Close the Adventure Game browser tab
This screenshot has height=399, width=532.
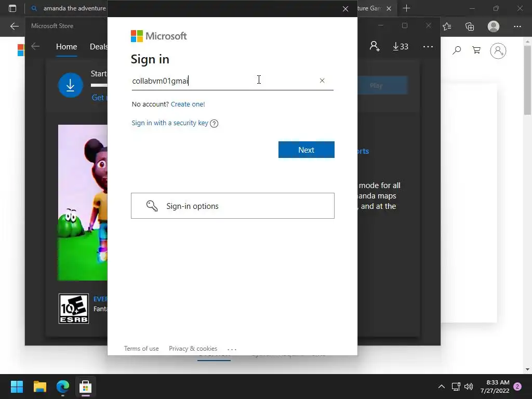click(389, 8)
